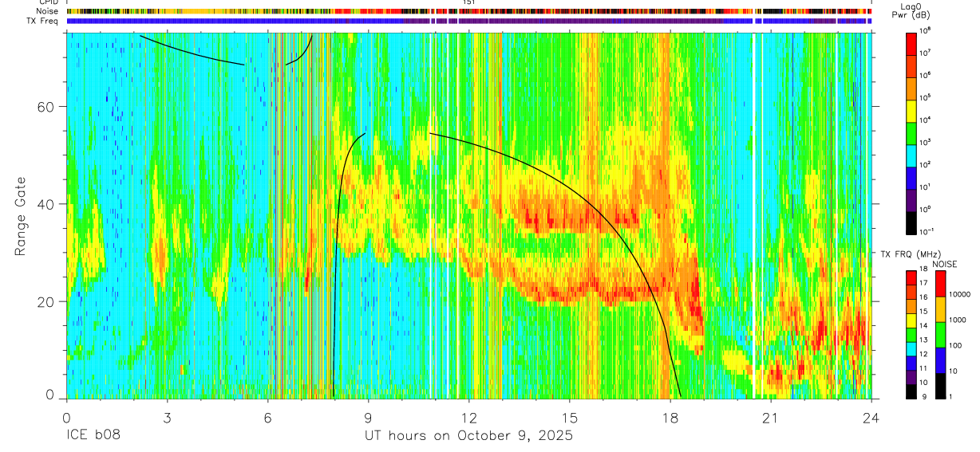Click the power scale label 10²
The image size is (980, 452).
pyautogui.click(x=925, y=164)
